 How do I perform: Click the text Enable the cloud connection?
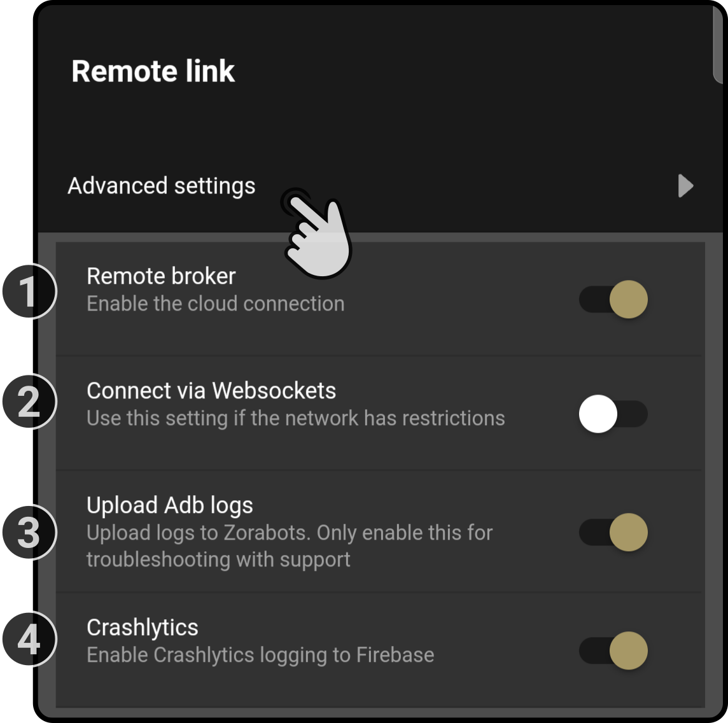click(216, 304)
